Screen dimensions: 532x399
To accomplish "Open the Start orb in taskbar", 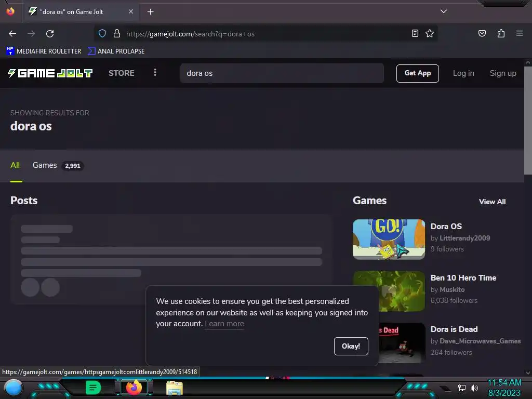I will tap(14, 388).
